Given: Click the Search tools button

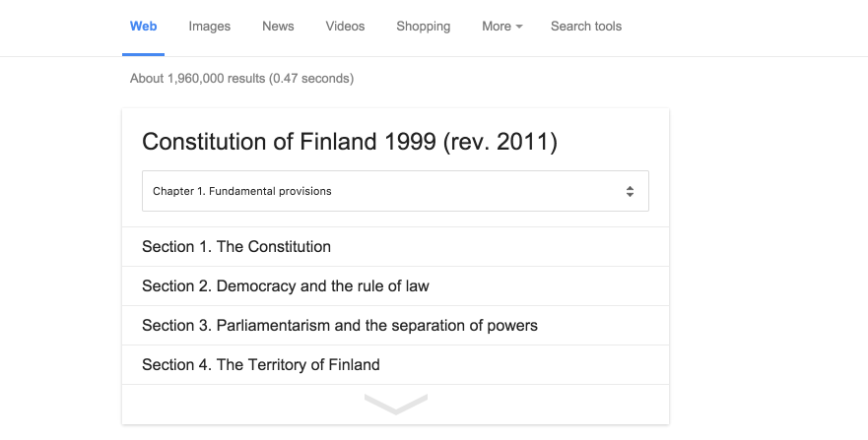Looking at the screenshot, I should [586, 27].
